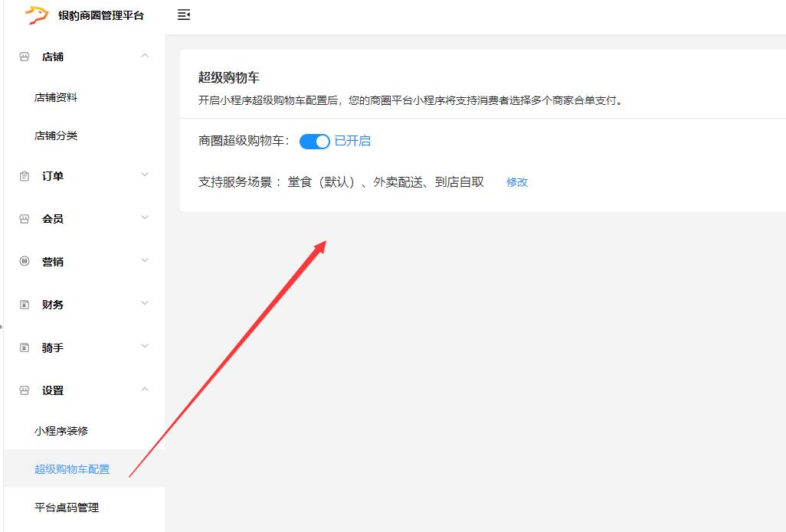Click the 店铺 shop icon in sidebar
Screen dimensions: 786x532
click(x=25, y=57)
